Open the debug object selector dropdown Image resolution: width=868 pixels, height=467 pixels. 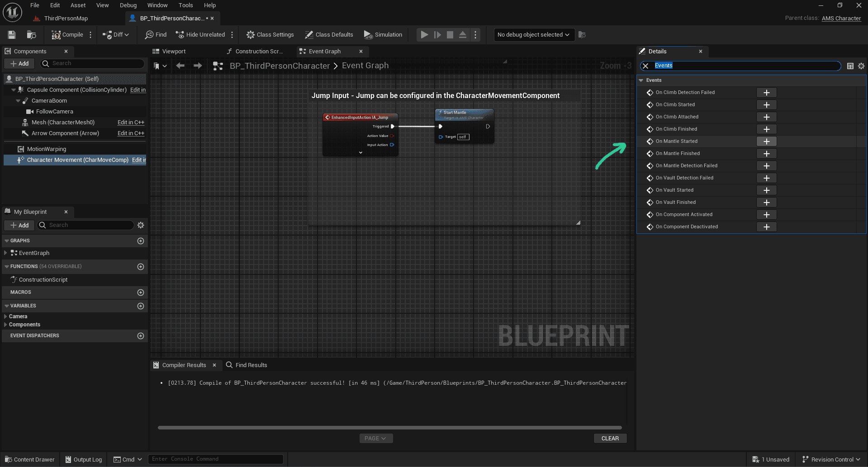tap(534, 35)
